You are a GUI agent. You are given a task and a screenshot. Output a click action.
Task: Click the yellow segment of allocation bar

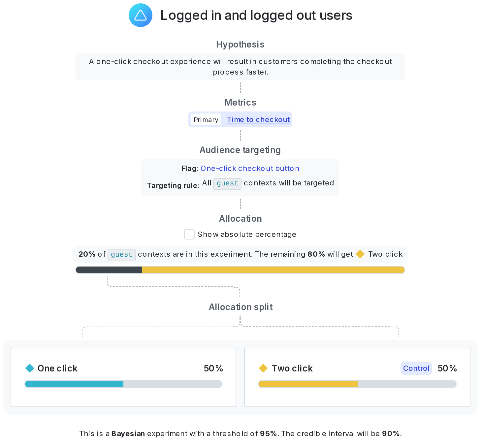coord(273,270)
